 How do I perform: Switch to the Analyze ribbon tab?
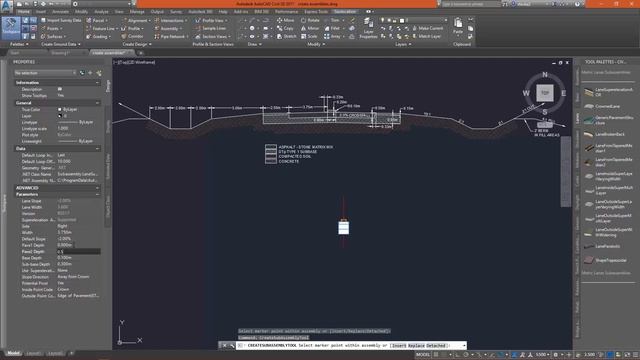click(x=101, y=12)
